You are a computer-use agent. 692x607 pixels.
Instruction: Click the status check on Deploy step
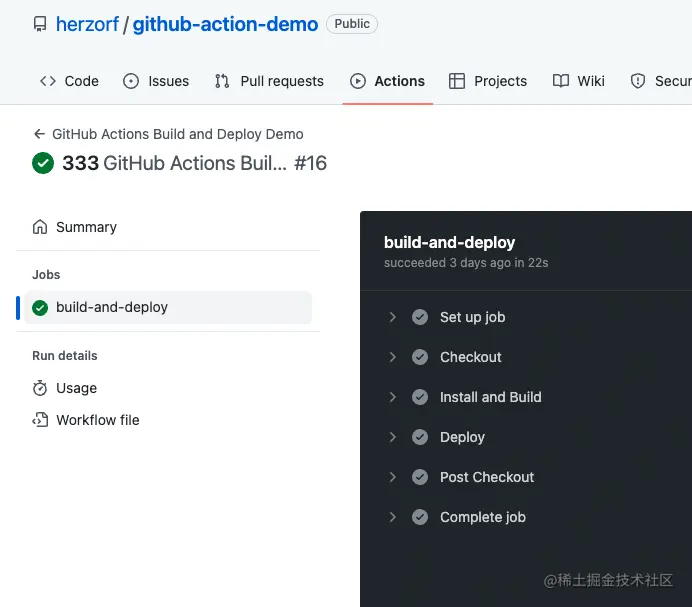coord(420,437)
